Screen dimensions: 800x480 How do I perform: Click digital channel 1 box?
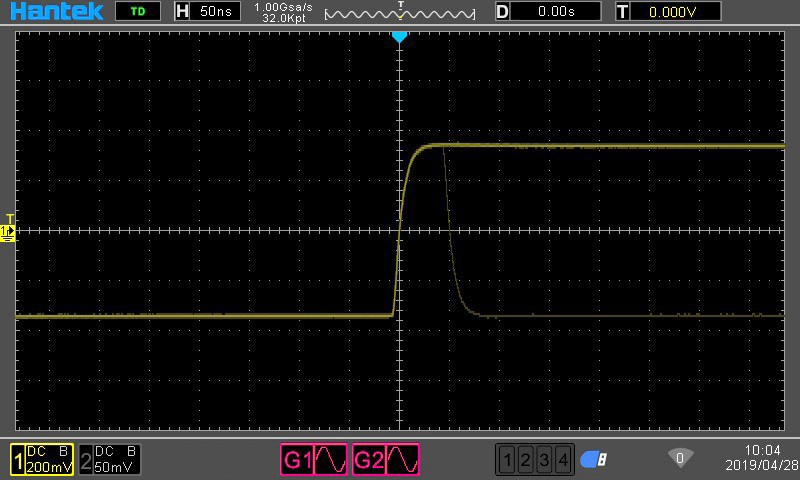[507, 460]
